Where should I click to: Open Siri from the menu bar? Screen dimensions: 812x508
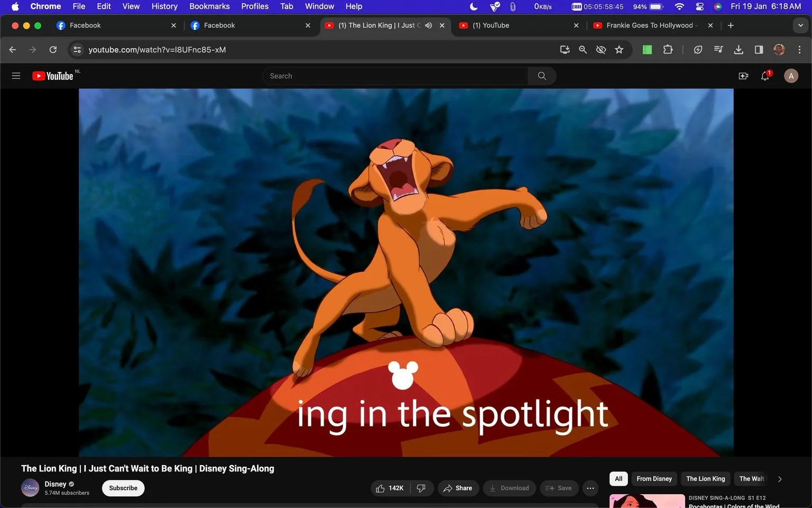point(718,6)
